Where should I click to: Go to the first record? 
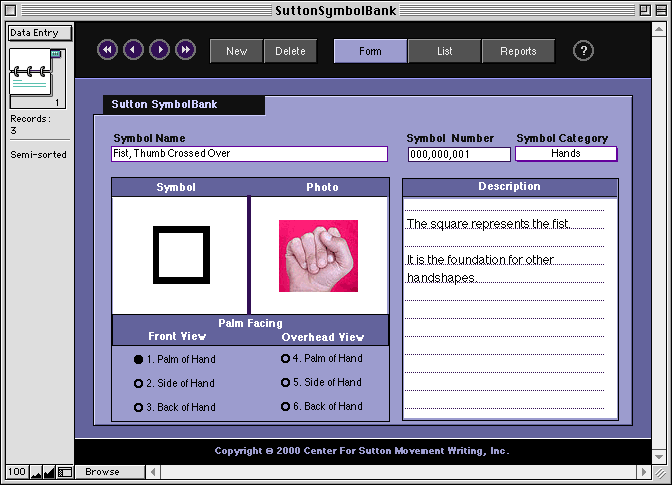[x=107, y=50]
